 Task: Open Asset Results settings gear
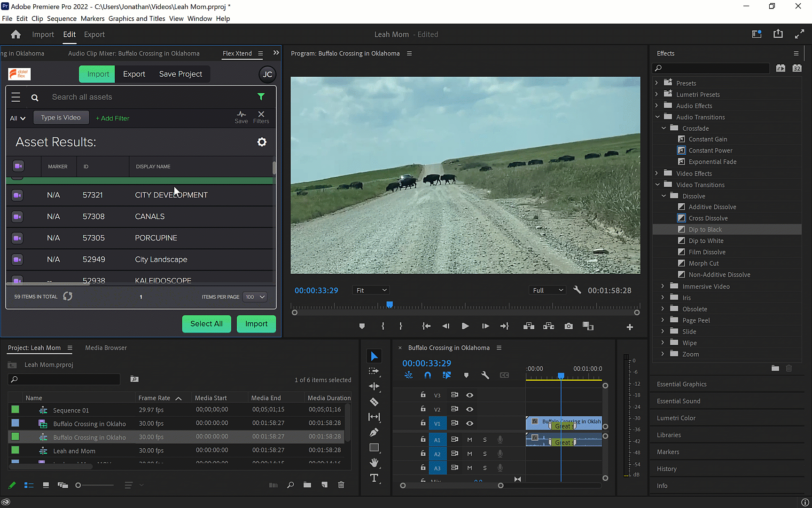(x=262, y=142)
